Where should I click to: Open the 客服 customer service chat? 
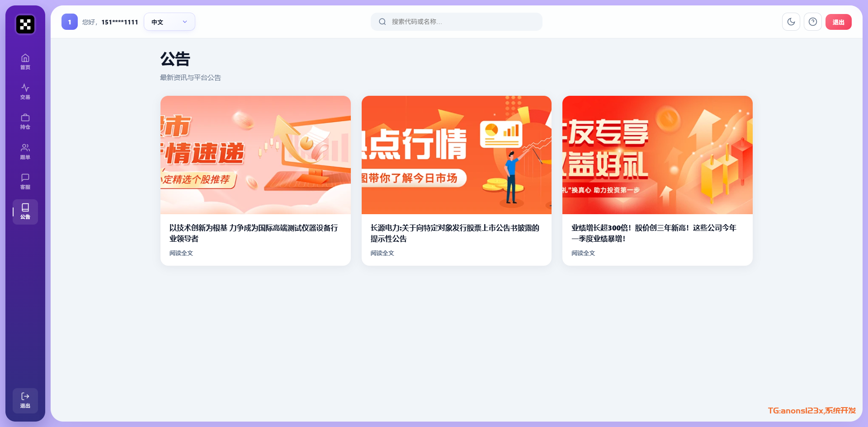pyautogui.click(x=25, y=181)
